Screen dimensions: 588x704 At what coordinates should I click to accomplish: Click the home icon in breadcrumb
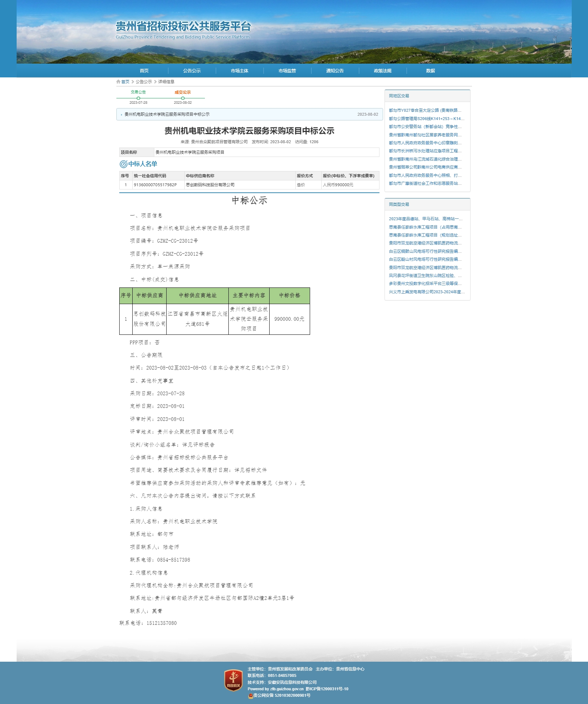coord(118,82)
